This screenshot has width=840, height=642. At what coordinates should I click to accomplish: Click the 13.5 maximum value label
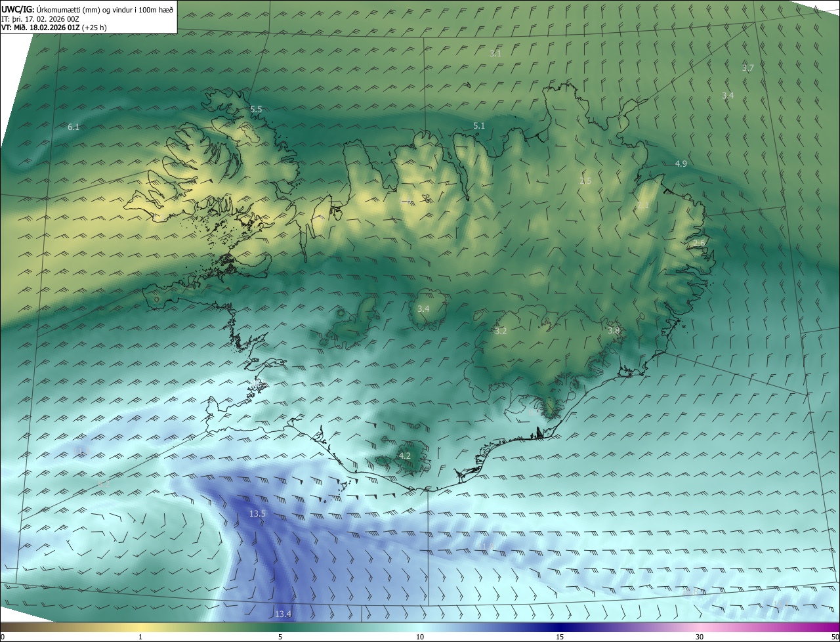pyautogui.click(x=257, y=513)
